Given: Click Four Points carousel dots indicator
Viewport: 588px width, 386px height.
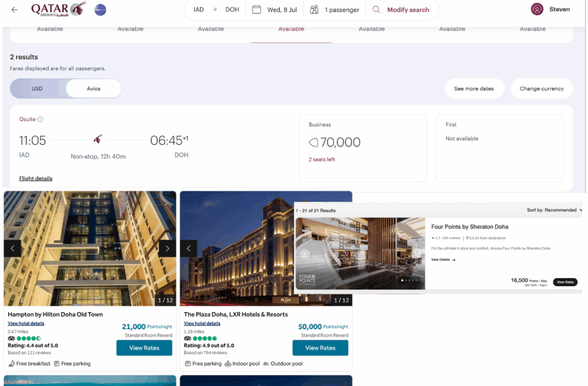Looking at the screenshot, I should click(x=409, y=280).
